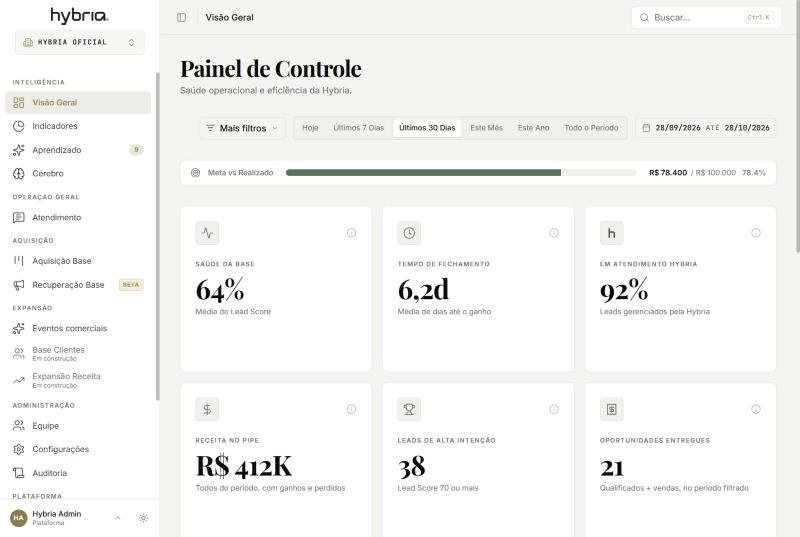Open the Hybria Oficial workspace switcher
Viewport: 800px width, 537px height.
[80, 42]
